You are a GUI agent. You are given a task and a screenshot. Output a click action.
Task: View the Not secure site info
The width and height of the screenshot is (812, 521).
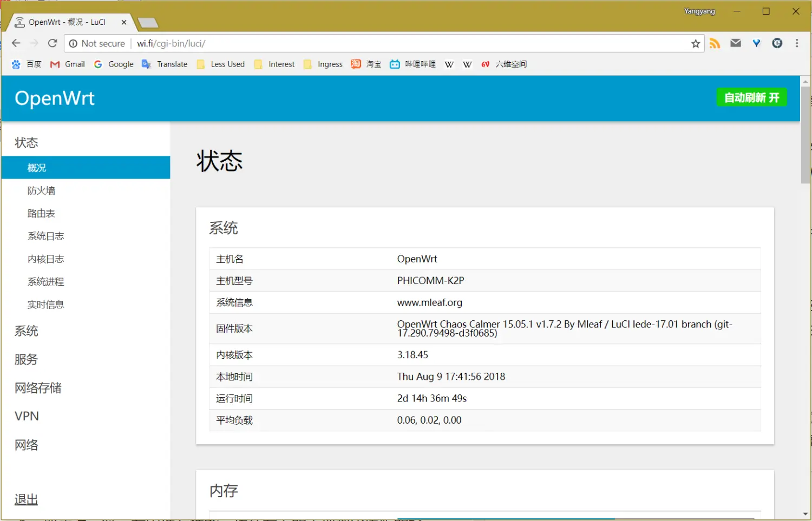pos(97,43)
